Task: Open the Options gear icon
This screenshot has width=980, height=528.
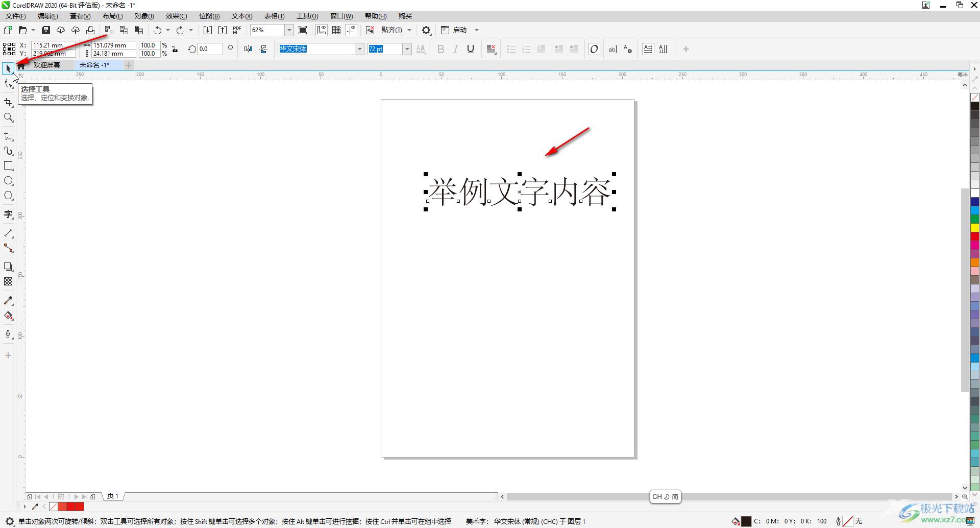Action: [x=426, y=30]
